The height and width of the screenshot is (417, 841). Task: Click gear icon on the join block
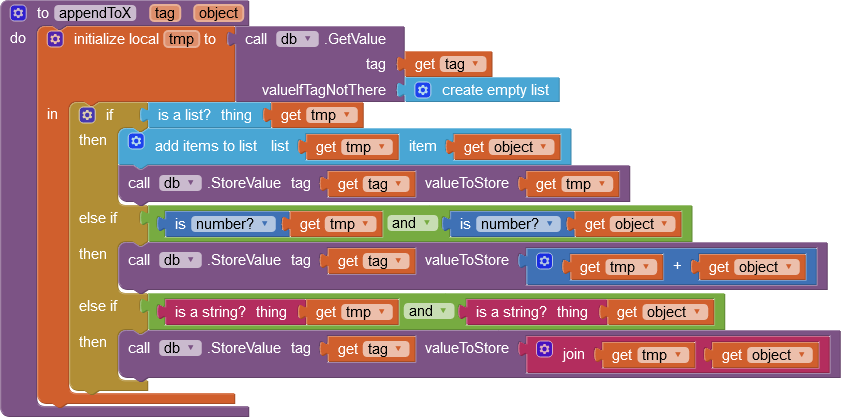[544, 349]
